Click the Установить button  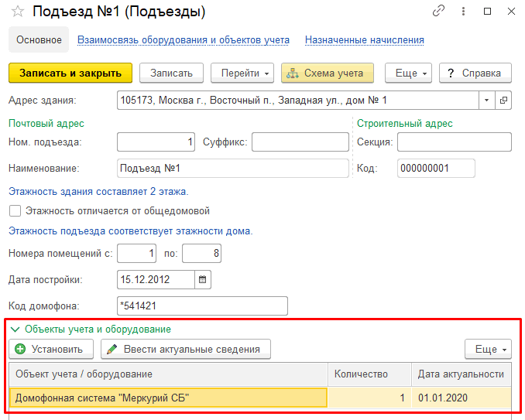tap(51, 349)
